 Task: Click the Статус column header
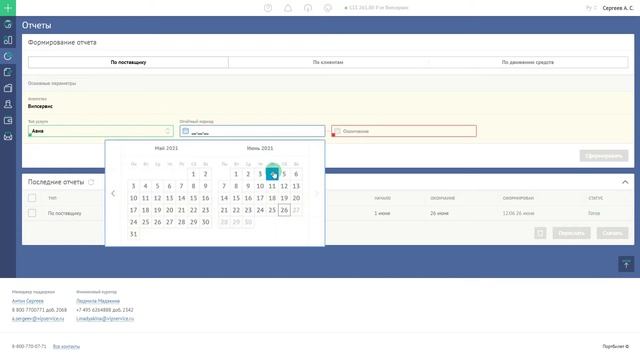[x=596, y=198]
